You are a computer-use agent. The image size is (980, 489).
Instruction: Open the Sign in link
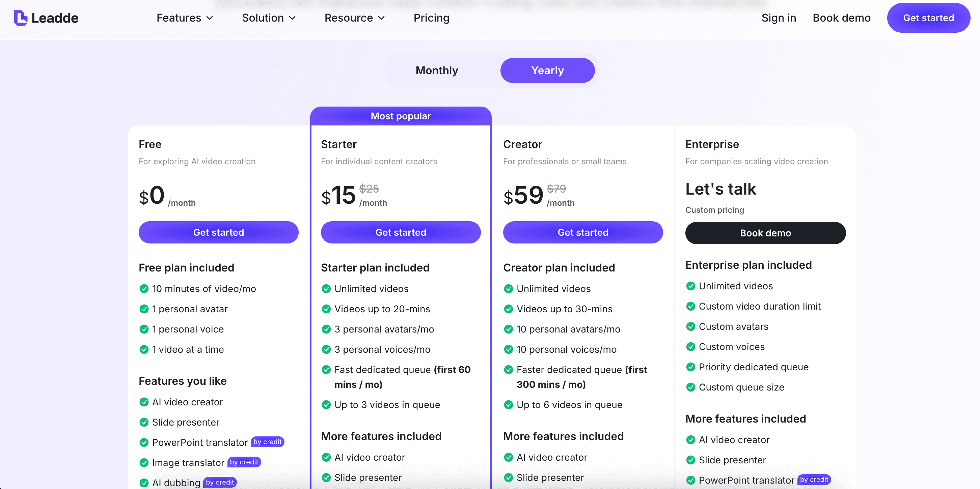[x=779, y=18]
